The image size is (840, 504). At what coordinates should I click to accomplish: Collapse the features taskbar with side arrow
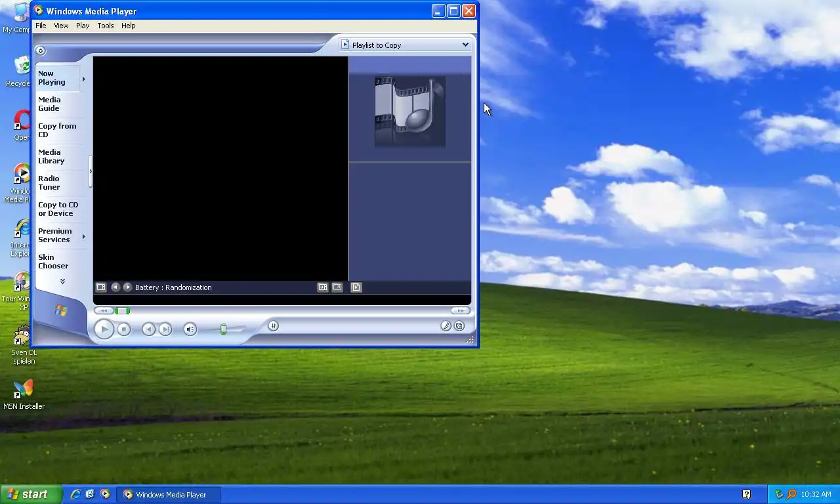pos(90,171)
